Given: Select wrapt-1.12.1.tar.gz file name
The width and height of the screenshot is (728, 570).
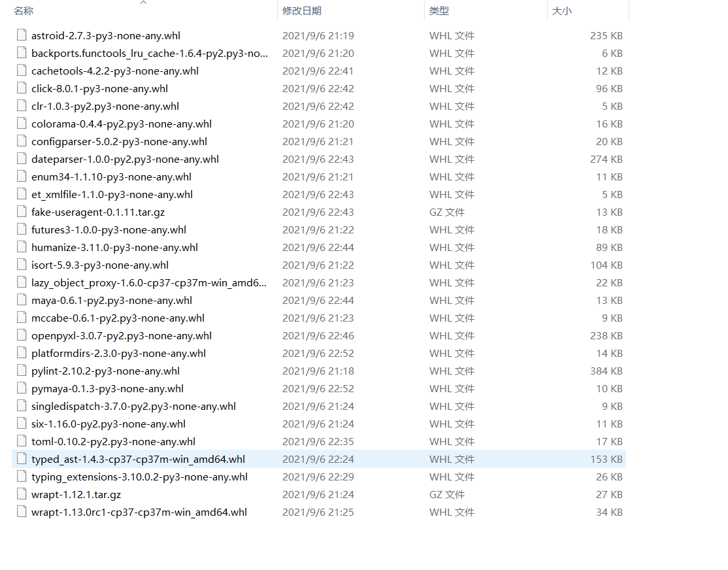Looking at the screenshot, I should coord(76,495).
